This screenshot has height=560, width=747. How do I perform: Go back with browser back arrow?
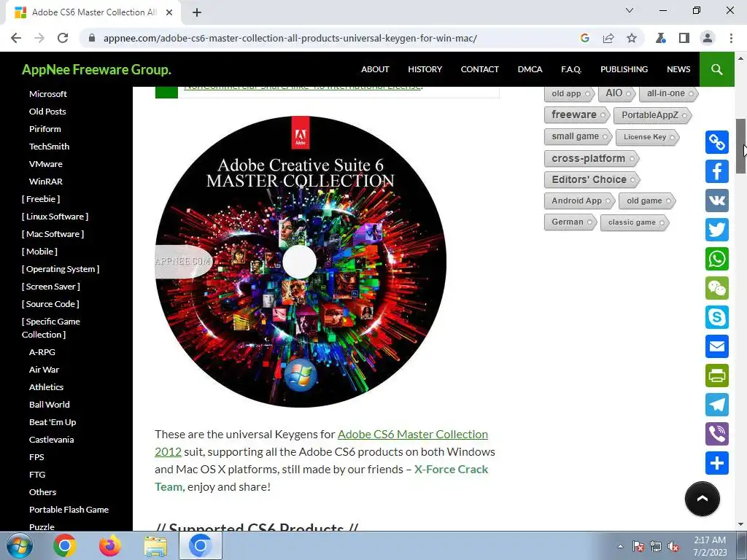point(16,38)
